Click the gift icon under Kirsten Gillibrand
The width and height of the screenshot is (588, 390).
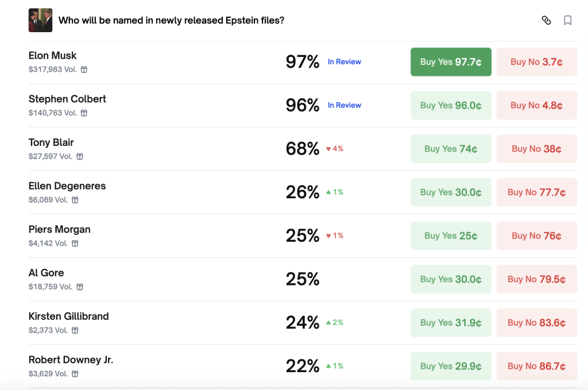pyautogui.click(x=75, y=330)
